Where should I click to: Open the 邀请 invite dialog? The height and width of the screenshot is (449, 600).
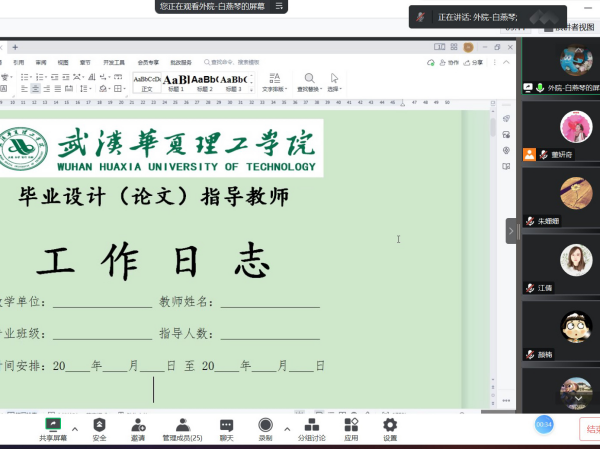click(x=138, y=430)
